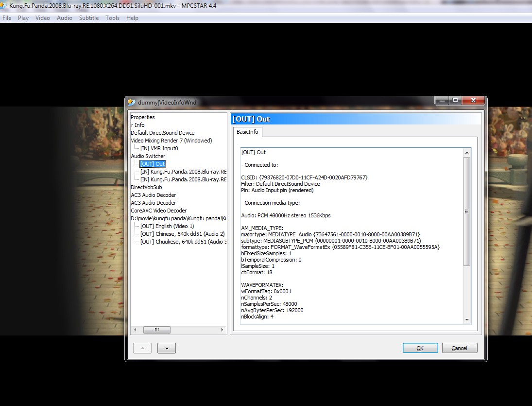Click the 'subtype: MEDIASUBTYPE_PCM' line
The image size is (532, 406).
331,241
